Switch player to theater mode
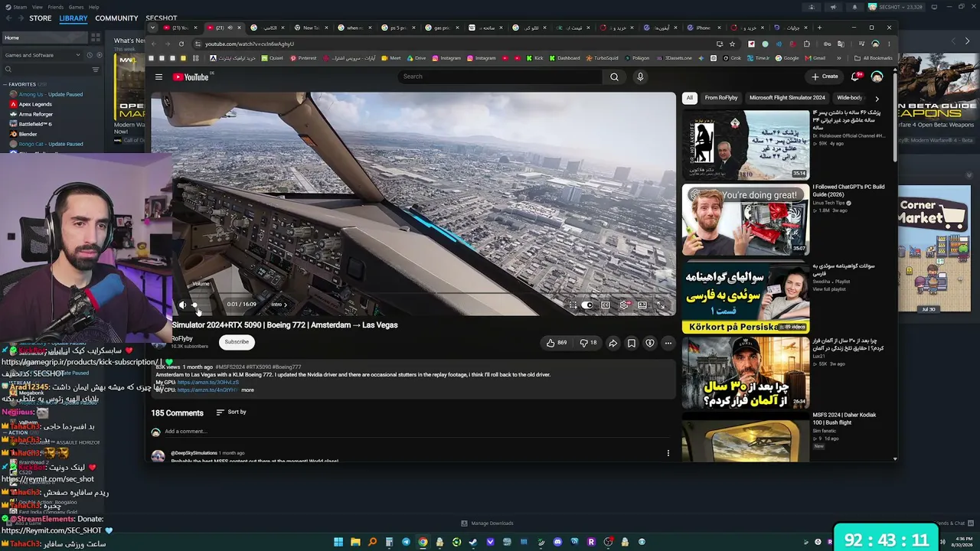The height and width of the screenshot is (551, 980). click(x=642, y=305)
